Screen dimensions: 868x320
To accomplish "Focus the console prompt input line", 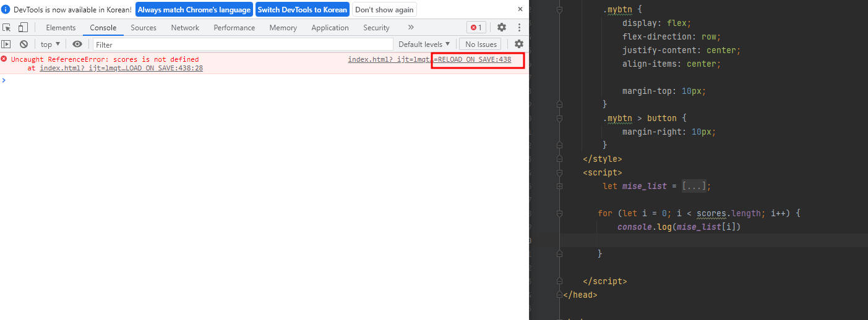I will pyautogui.click(x=266, y=80).
